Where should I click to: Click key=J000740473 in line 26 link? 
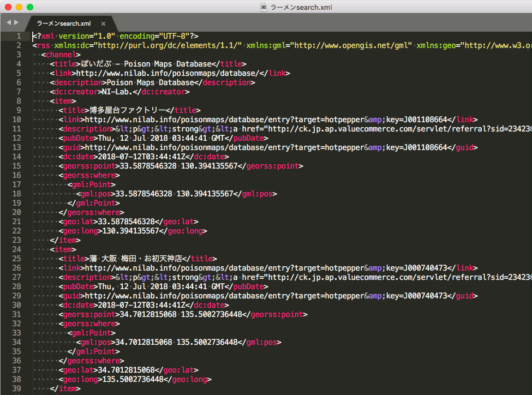pyautogui.click(x=417, y=268)
